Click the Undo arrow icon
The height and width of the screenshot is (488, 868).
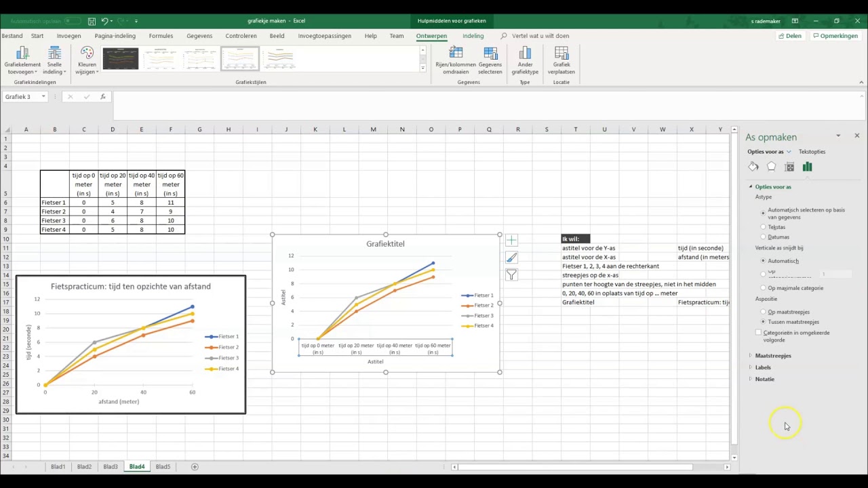coord(105,21)
